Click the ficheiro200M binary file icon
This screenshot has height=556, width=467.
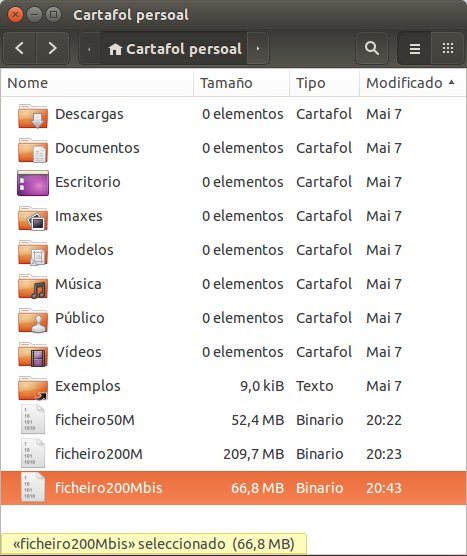33,453
